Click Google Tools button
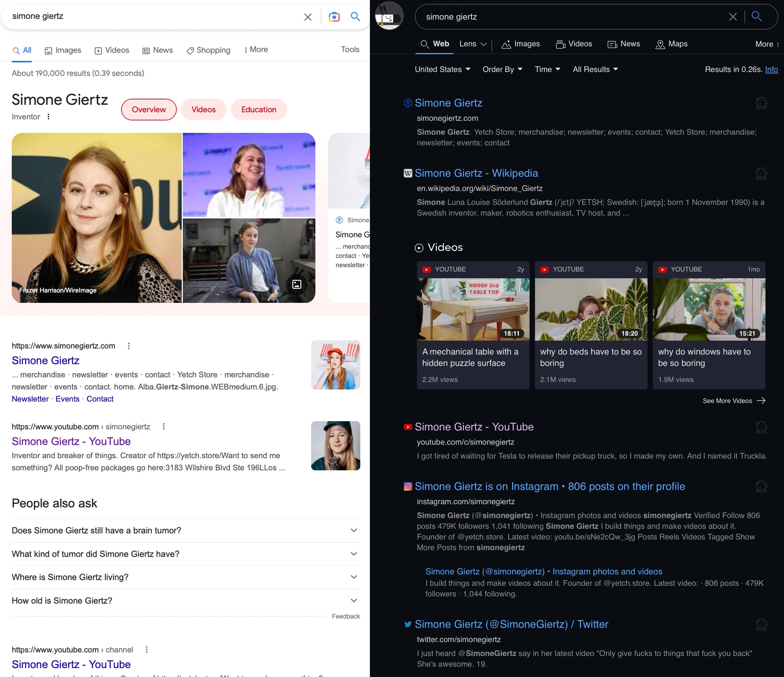 pyautogui.click(x=350, y=50)
